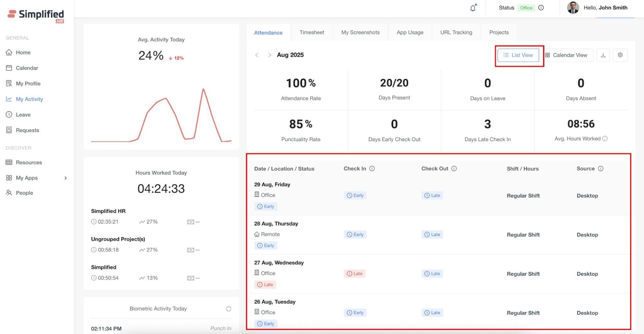Image resolution: width=644 pixels, height=334 pixels.
Task: Click John Smith profile avatar
Action: pyautogui.click(x=573, y=8)
